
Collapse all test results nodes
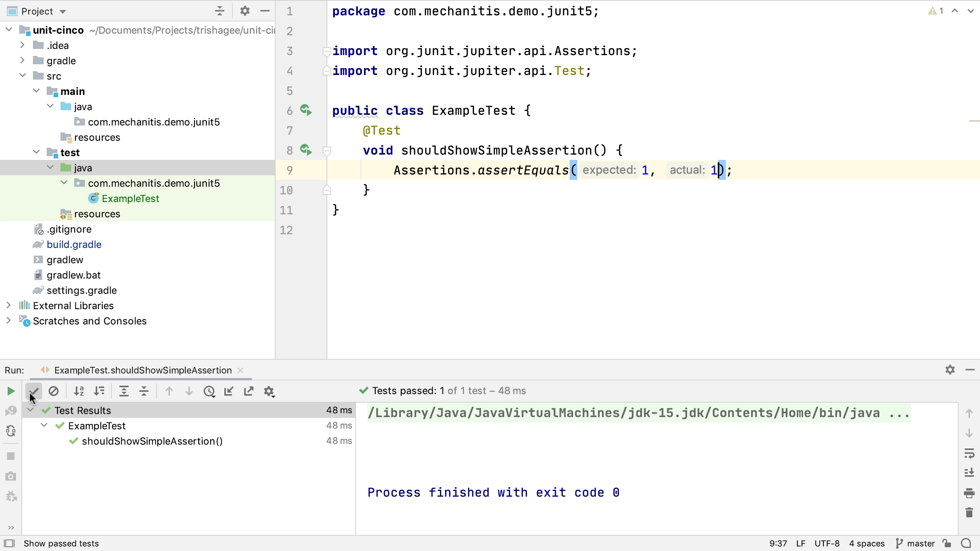click(x=144, y=391)
